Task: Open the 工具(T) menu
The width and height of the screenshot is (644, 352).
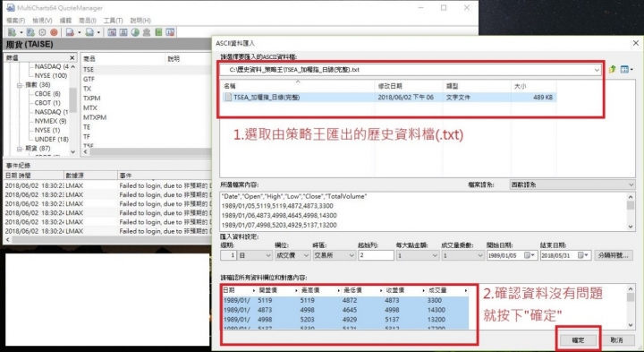Action: click(x=113, y=20)
